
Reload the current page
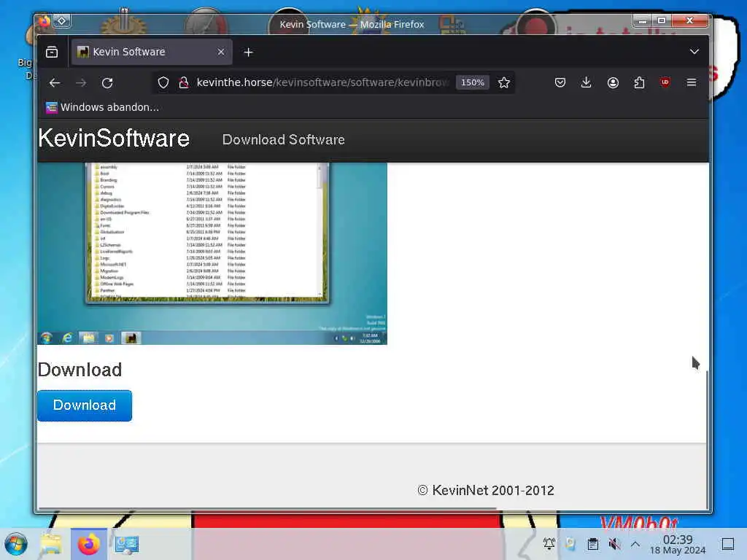(107, 83)
